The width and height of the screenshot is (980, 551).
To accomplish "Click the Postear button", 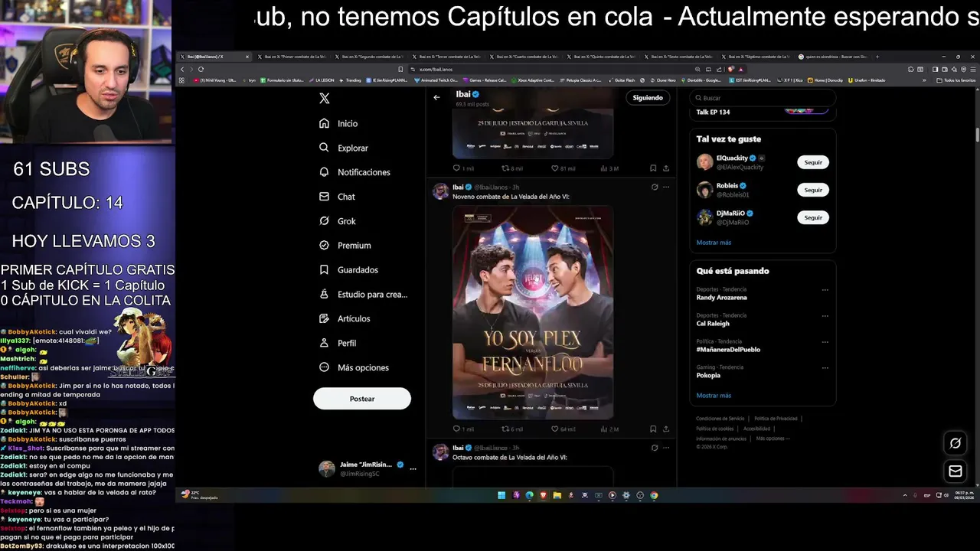I will 362,399.
